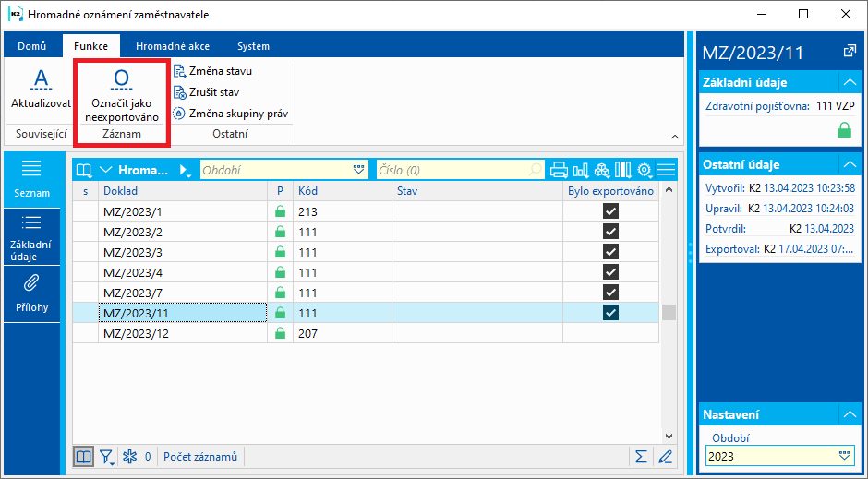Open the hamburger menu in list toolbar
Image resolution: width=868 pixels, height=479 pixels.
pos(666,170)
